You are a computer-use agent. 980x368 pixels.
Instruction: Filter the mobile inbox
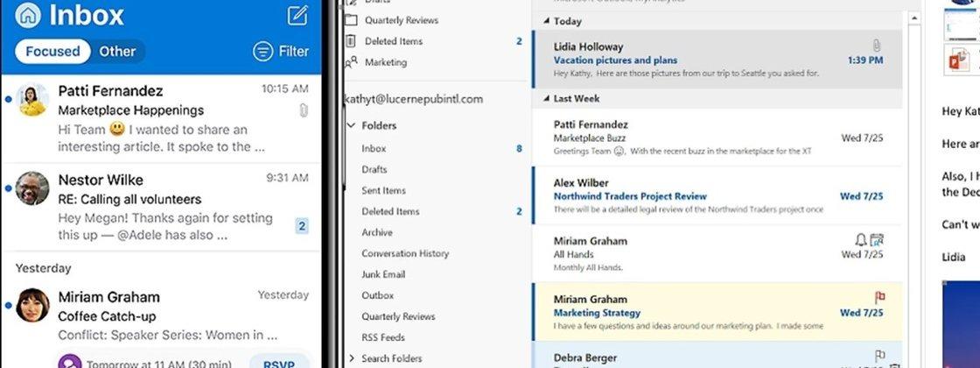281,52
